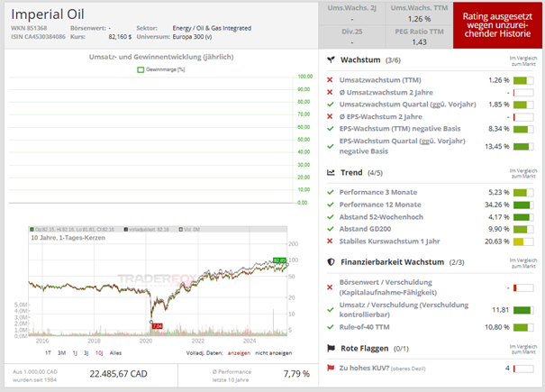
Task: Click the Rote Flaggen flag icon
Action: (x=331, y=348)
